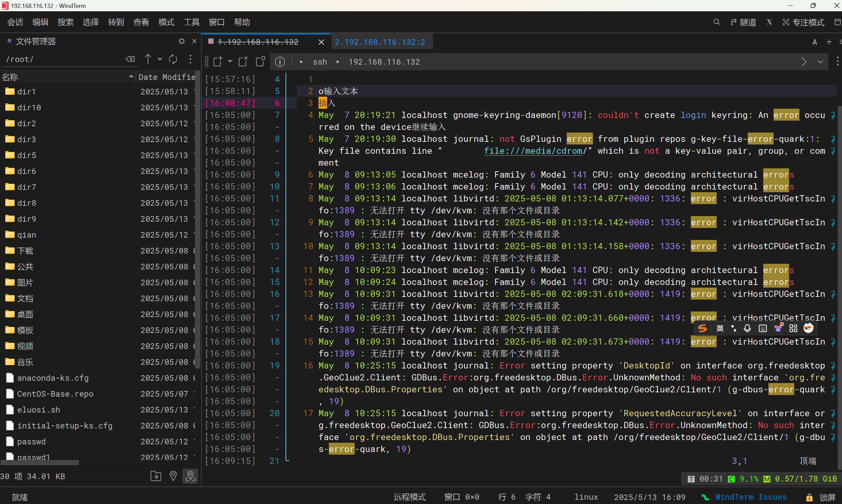Toggle focus mode (专注模式)
This screenshot has height=504, width=842.
tap(803, 23)
